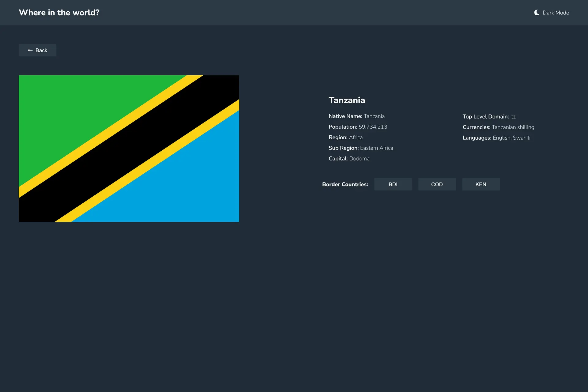588x392 pixels.
Task: Click the Sub Region Eastern Africa text
Action: click(x=376, y=148)
